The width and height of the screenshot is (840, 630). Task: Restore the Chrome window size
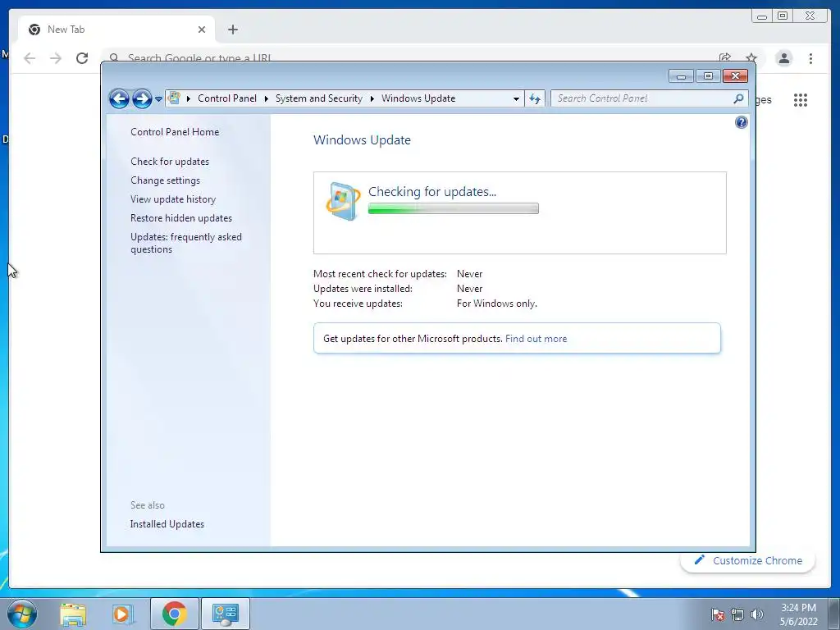783,16
